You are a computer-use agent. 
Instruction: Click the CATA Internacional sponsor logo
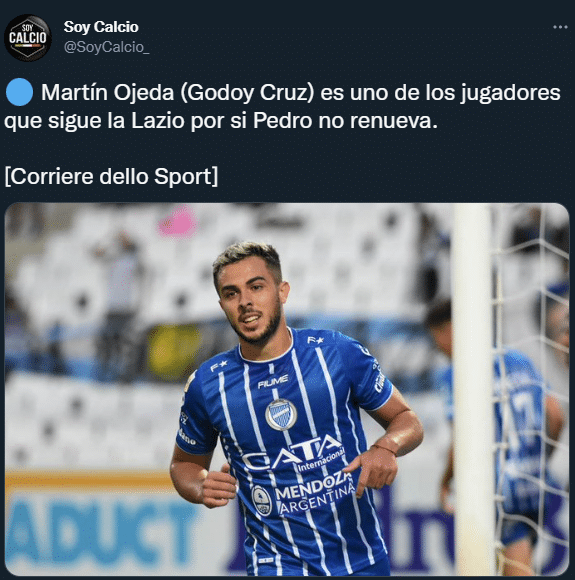294,454
